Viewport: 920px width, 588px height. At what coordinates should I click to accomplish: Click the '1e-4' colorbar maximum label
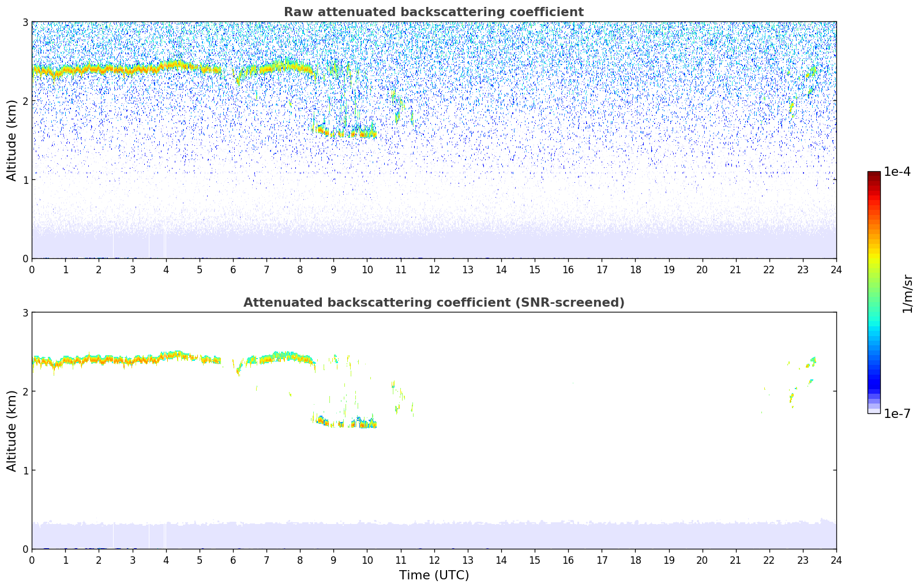(x=897, y=172)
